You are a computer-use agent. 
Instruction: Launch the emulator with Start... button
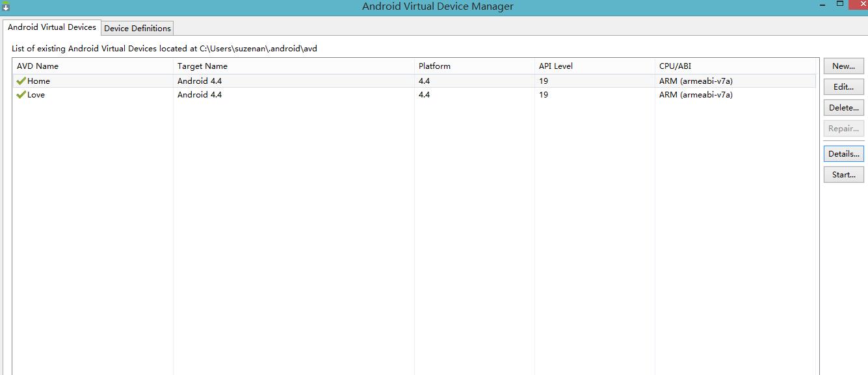(x=843, y=175)
